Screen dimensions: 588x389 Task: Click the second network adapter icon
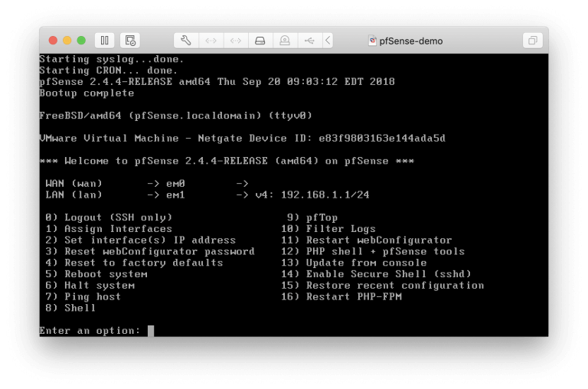click(x=236, y=41)
